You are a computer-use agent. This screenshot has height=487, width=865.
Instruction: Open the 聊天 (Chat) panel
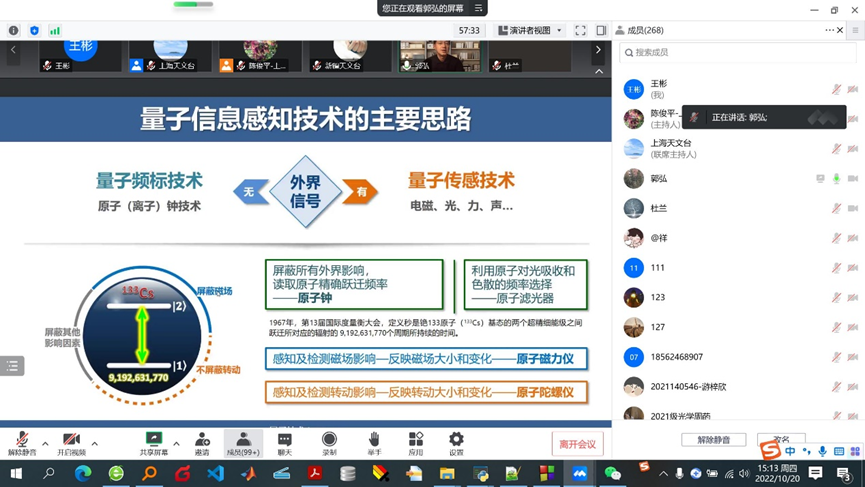(285, 443)
